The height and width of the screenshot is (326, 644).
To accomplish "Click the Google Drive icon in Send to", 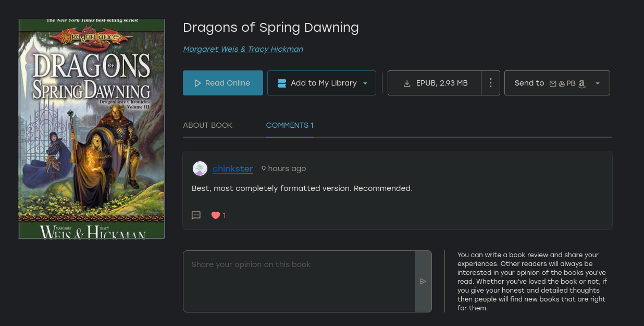I will (562, 83).
